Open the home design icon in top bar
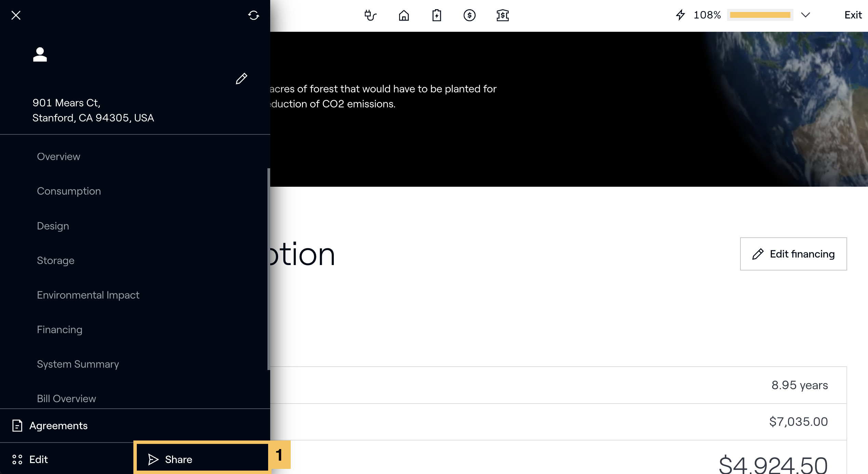 [x=404, y=15]
